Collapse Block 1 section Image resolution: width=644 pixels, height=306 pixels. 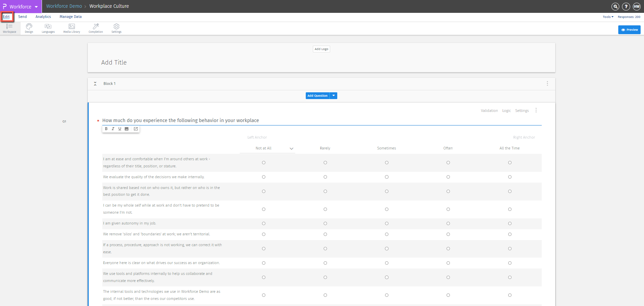pos(95,84)
